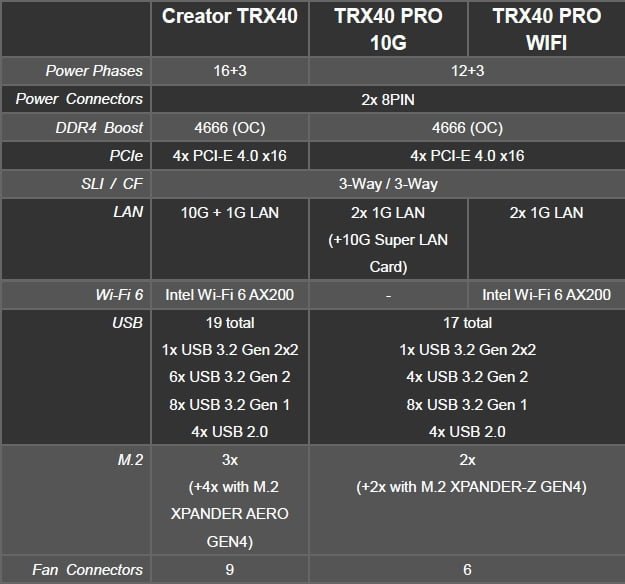
Task: Select the 17 total USB text
Action: (x=467, y=323)
